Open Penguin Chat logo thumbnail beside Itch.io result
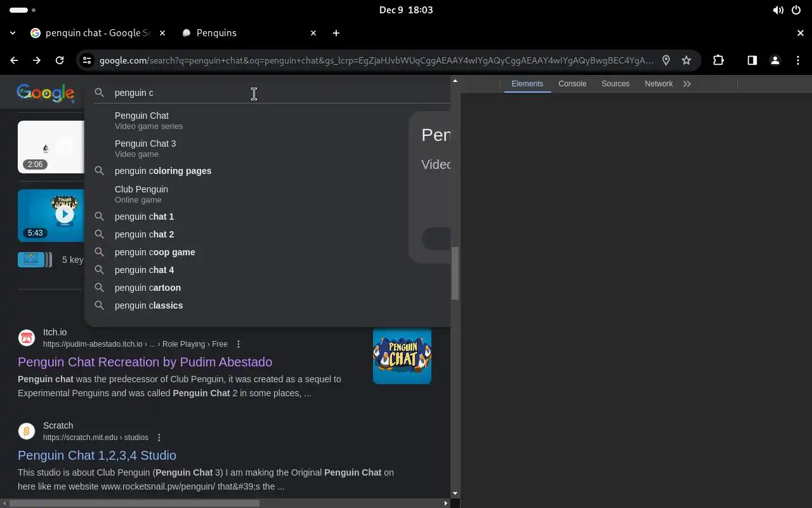This screenshot has width=812, height=508. point(402,356)
